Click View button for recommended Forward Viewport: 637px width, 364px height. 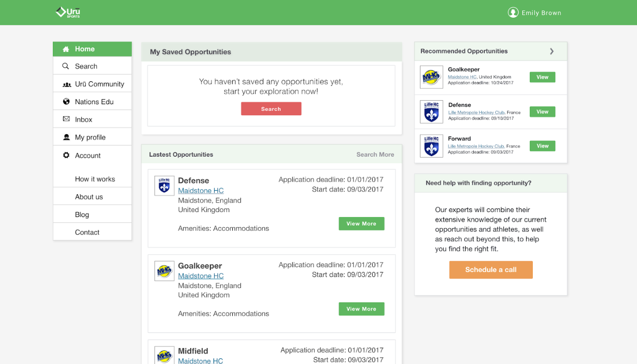(542, 146)
